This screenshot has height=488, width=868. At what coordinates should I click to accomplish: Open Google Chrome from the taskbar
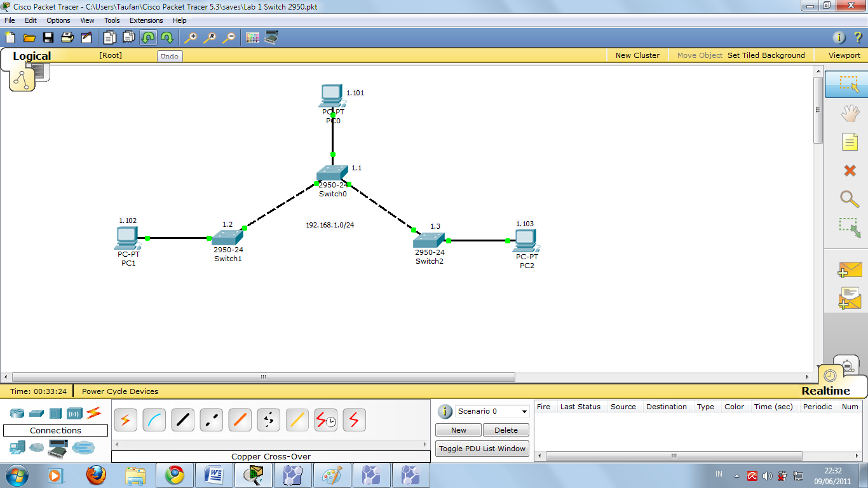click(175, 475)
